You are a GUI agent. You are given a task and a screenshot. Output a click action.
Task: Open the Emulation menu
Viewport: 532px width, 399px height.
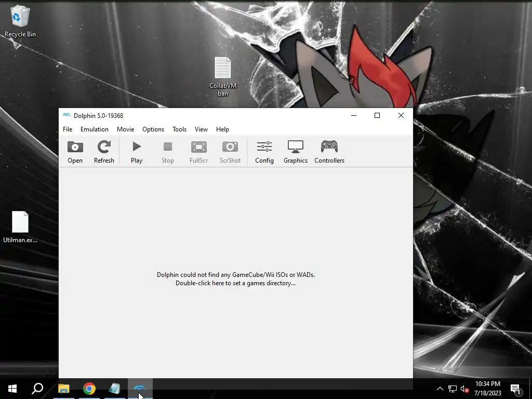(x=95, y=129)
